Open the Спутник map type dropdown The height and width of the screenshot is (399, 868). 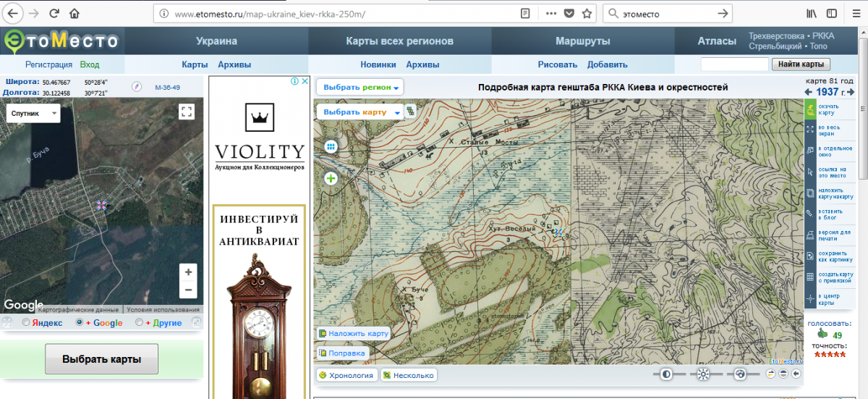[33, 114]
